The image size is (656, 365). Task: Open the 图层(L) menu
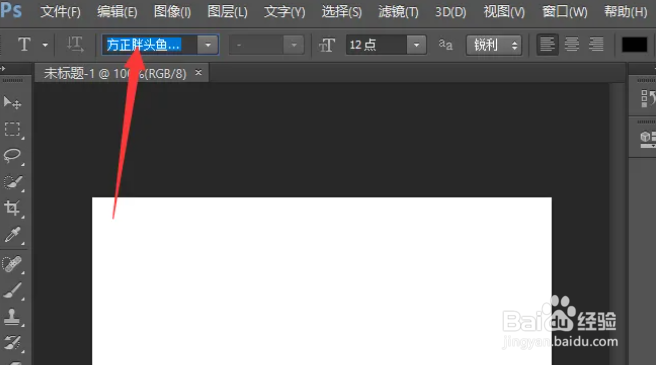(227, 11)
